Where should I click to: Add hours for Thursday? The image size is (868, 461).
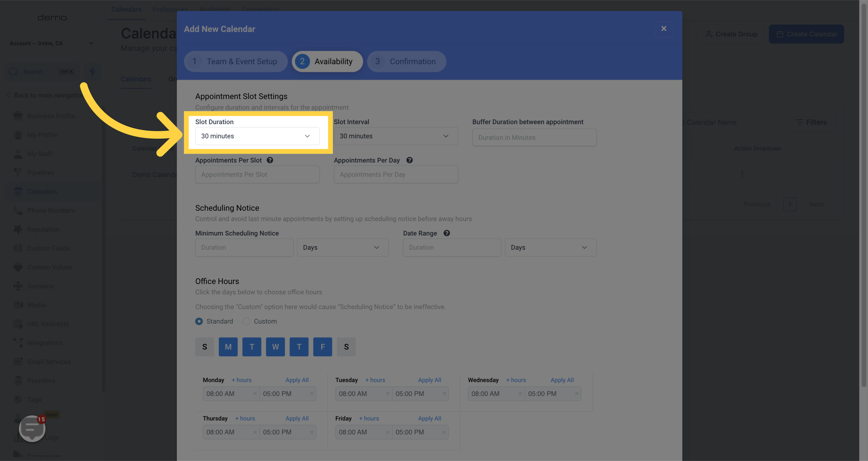click(245, 418)
